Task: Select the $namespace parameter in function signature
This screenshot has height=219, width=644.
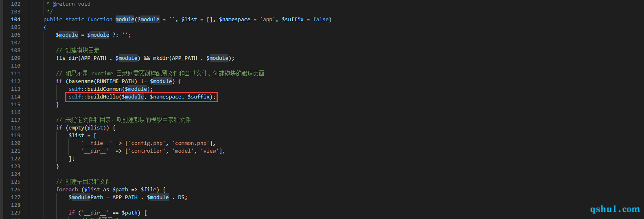Action: tap(234, 20)
